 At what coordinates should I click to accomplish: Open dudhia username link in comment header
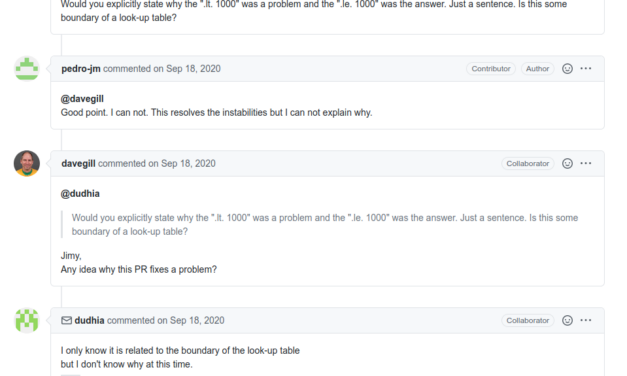pyautogui.click(x=89, y=320)
